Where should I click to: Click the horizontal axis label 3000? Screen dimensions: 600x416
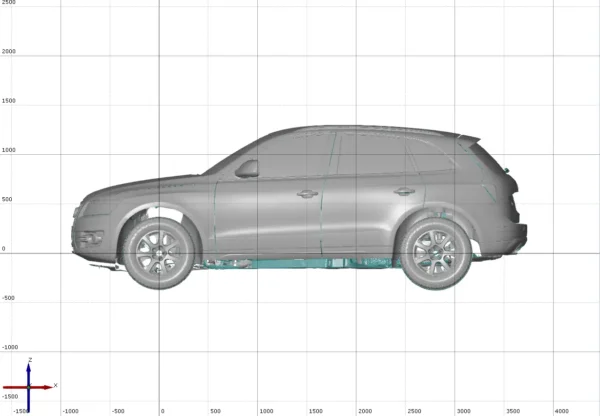(x=463, y=411)
